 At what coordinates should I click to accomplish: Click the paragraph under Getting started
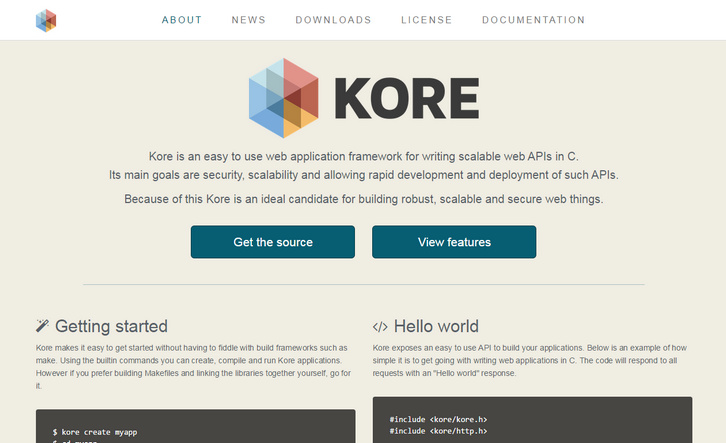(194, 365)
